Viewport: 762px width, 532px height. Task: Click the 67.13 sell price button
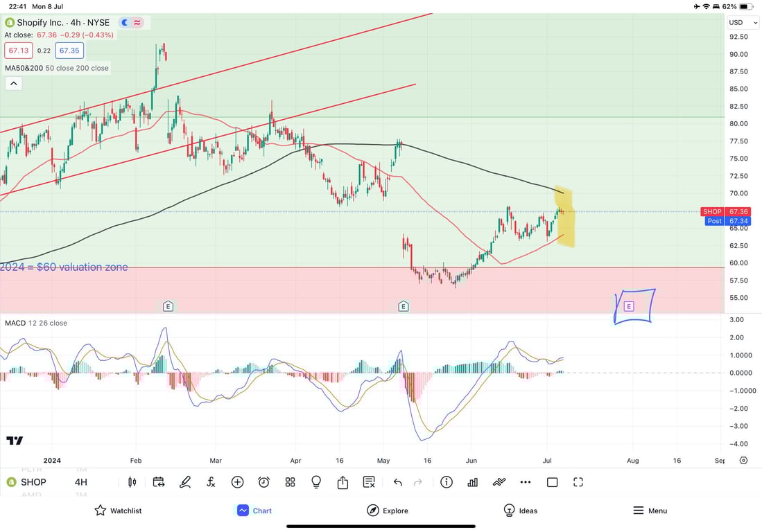coord(19,51)
